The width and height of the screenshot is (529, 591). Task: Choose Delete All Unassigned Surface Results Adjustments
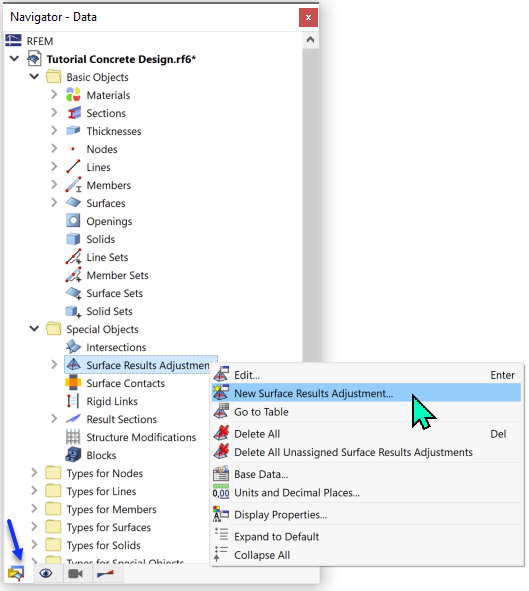[x=367, y=452]
